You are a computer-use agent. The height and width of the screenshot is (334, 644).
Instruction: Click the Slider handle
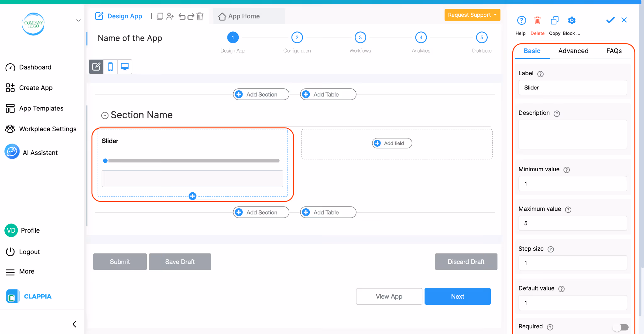pyautogui.click(x=105, y=161)
